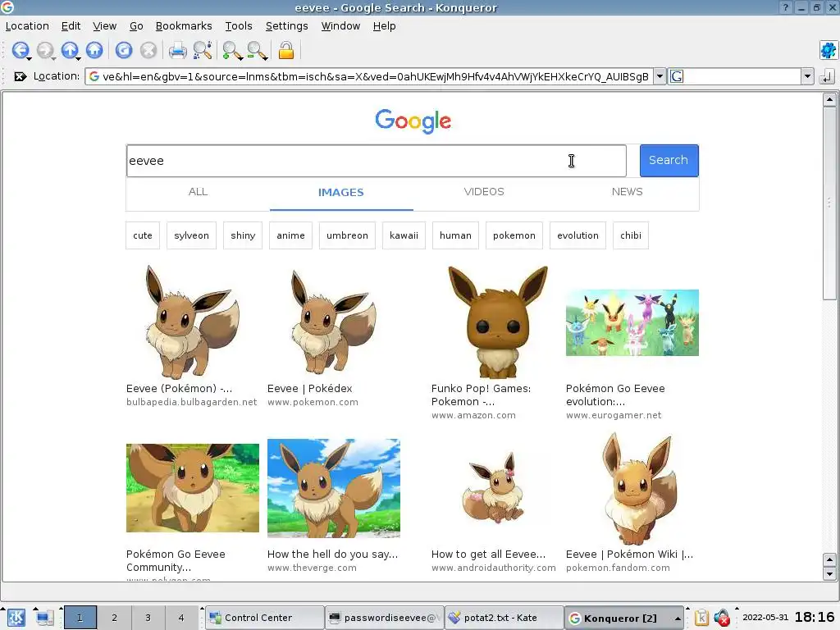Go up one level with the Up icon
This screenshot has width=840, height=630.
(x=69, y=50)
